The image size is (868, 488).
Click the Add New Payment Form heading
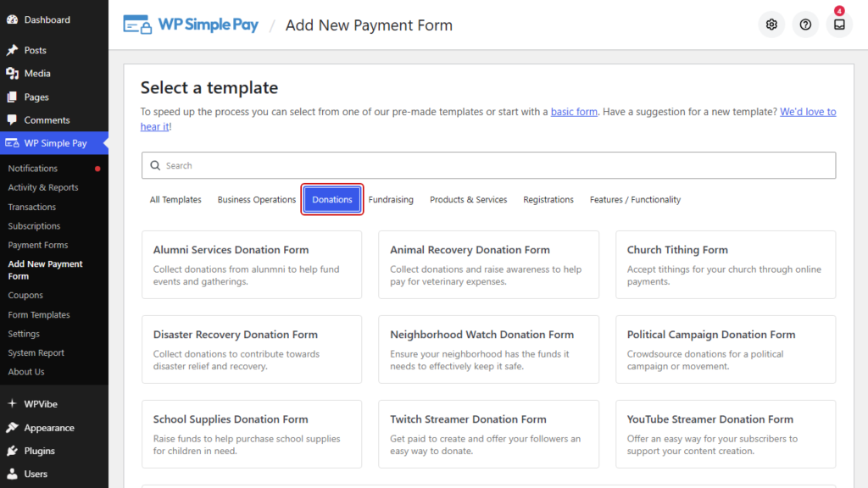pos(370,25)
